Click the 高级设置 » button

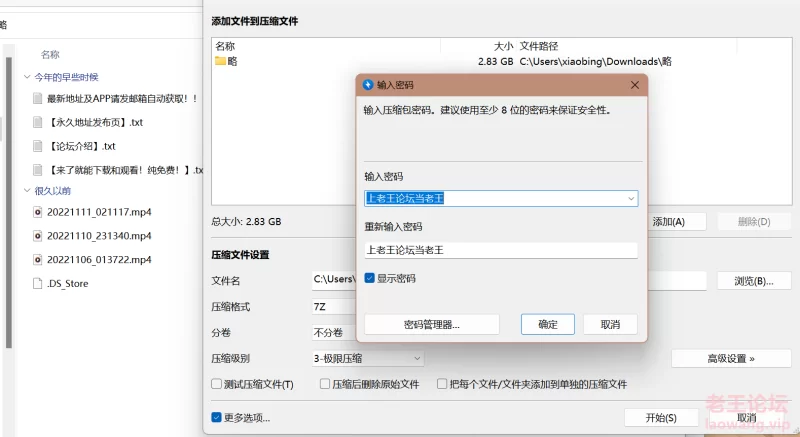tap(731, 358)
